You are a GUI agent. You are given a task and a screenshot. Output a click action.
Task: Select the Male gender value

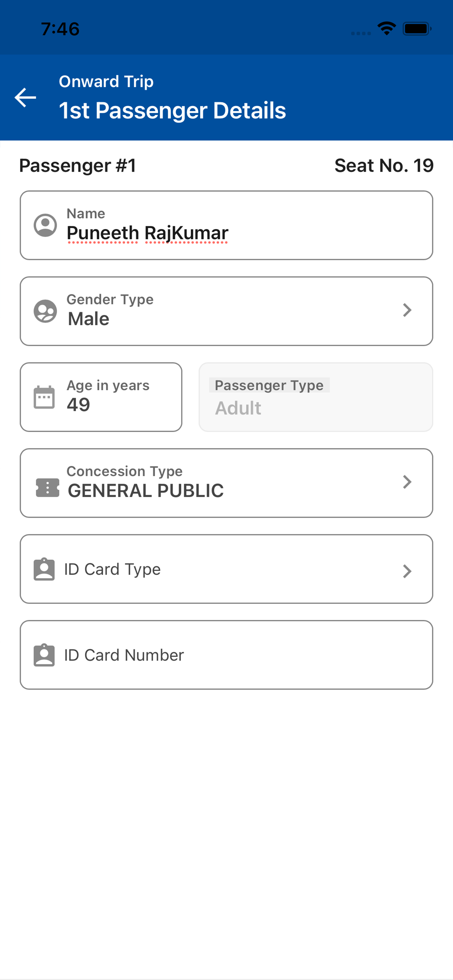(89, 319)
